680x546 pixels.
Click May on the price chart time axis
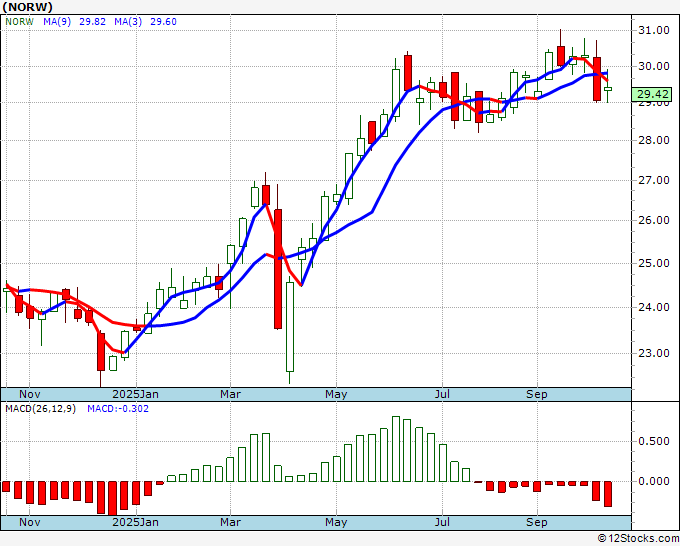[x=336, y=394]
